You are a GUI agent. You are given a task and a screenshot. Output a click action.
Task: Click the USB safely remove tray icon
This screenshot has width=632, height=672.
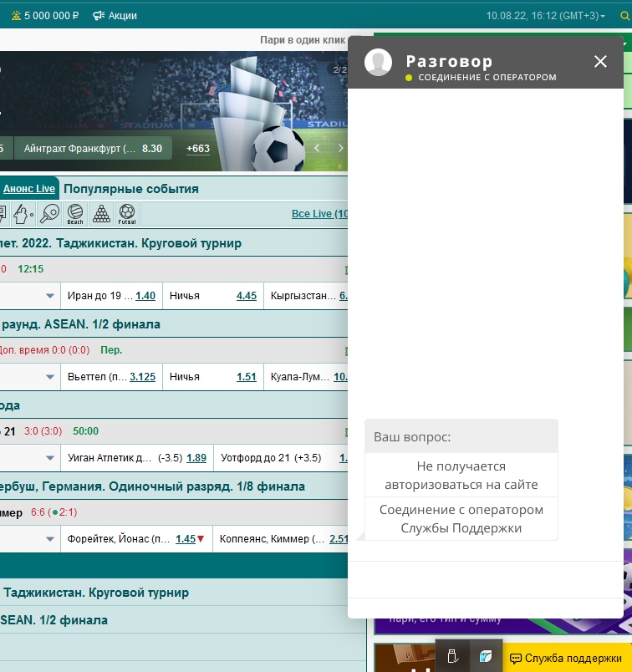click(452, 657)
